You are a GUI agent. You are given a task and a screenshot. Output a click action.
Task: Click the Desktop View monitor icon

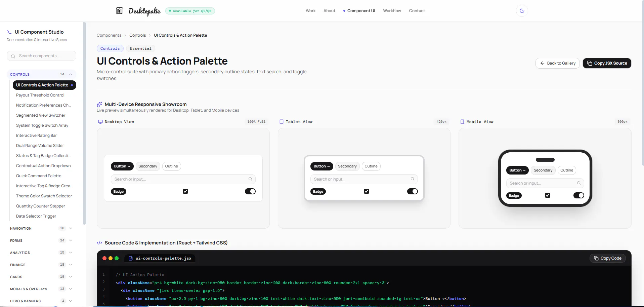click(x=100, y=122)
